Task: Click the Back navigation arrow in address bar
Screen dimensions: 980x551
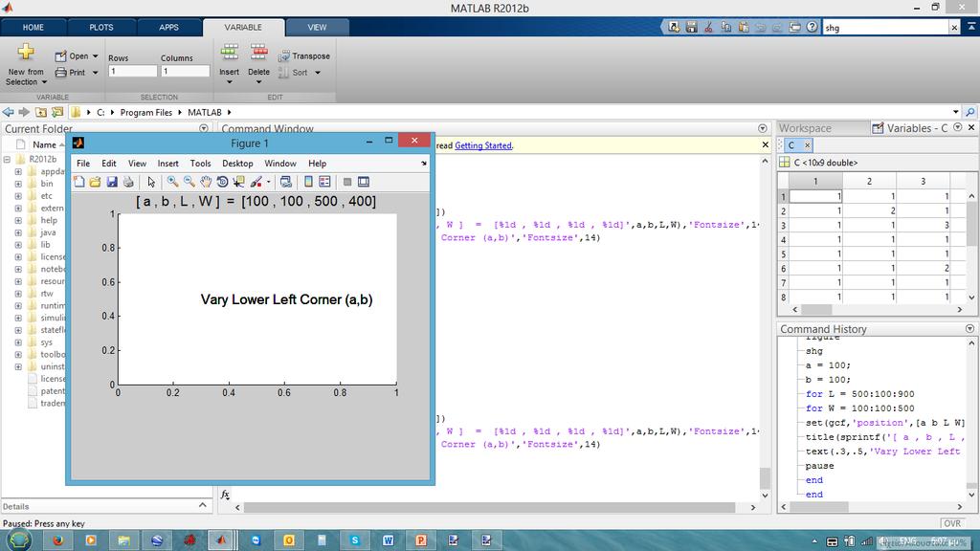Action: (8, 112)
